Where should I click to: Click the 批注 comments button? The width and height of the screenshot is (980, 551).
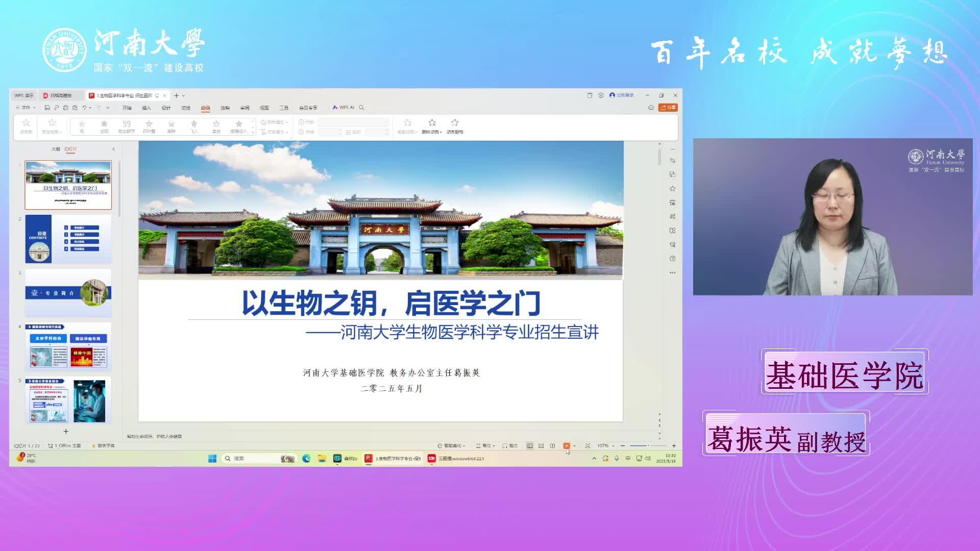510,446
